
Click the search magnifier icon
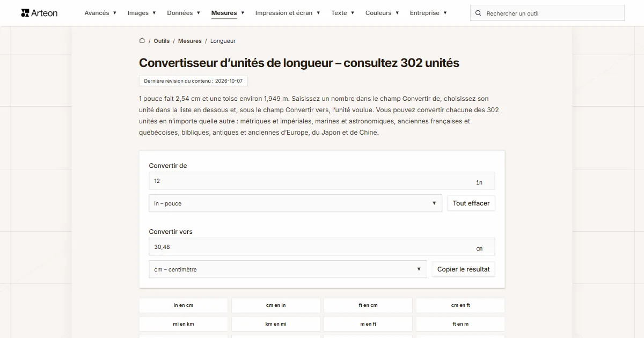(479, 13)
